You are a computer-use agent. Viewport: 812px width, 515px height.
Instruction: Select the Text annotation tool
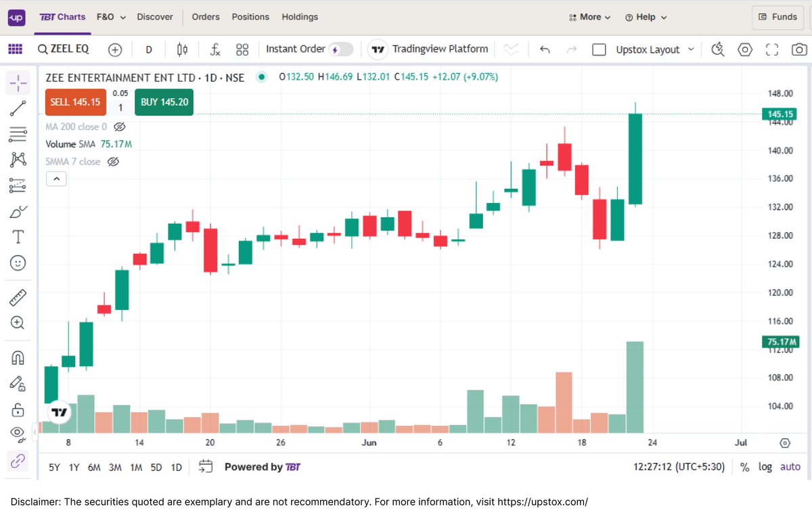(x=18, y=237)
